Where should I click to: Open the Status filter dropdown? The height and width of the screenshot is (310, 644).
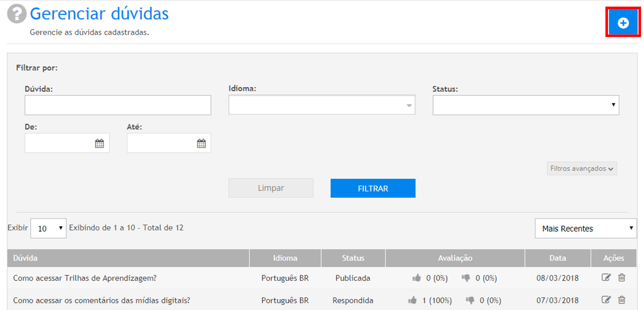525,105
